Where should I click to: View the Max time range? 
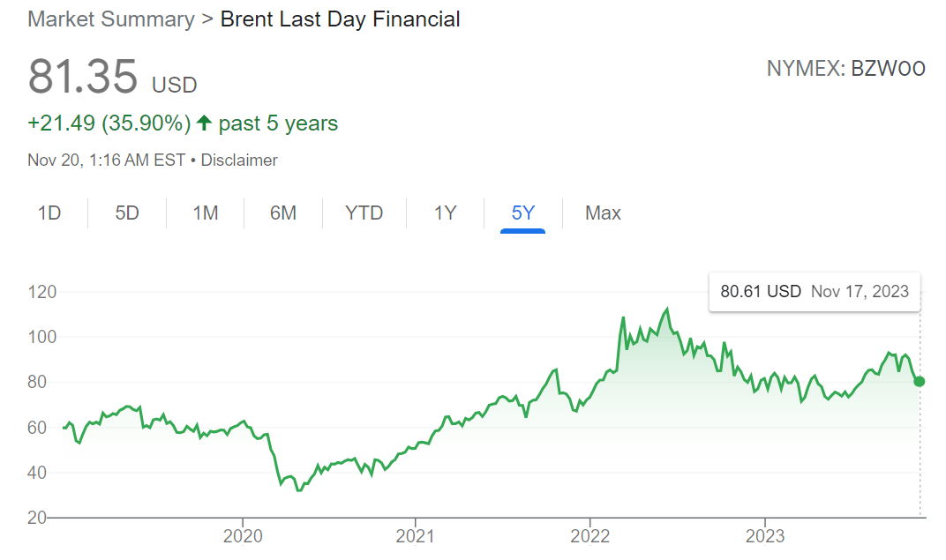(x=603, y=213)
